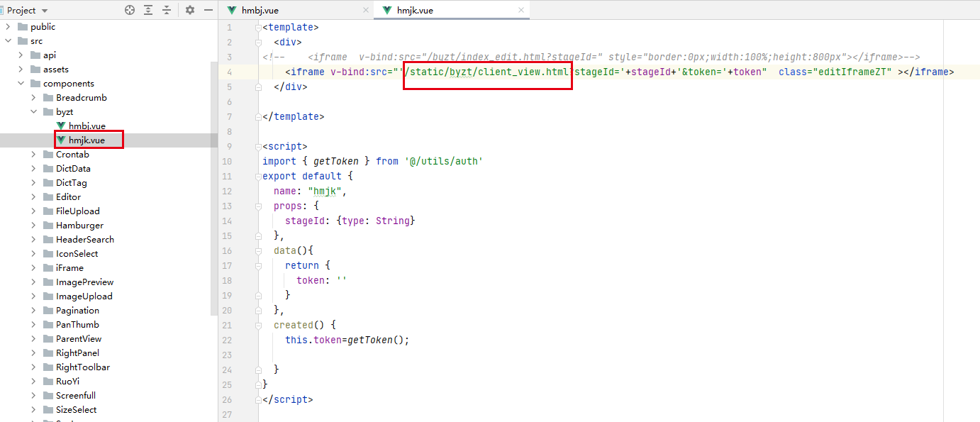Click the Collapse All icon in Project toolbar

(x=167, y=10)
